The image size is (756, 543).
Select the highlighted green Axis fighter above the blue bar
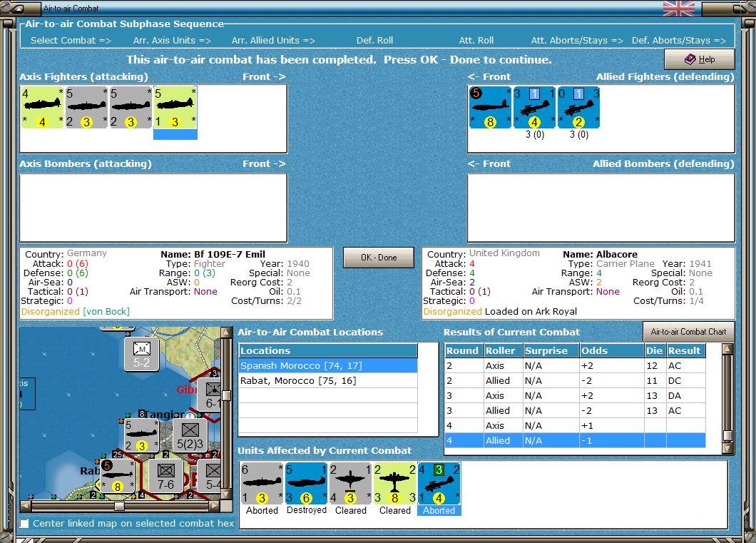pos(175,108)
